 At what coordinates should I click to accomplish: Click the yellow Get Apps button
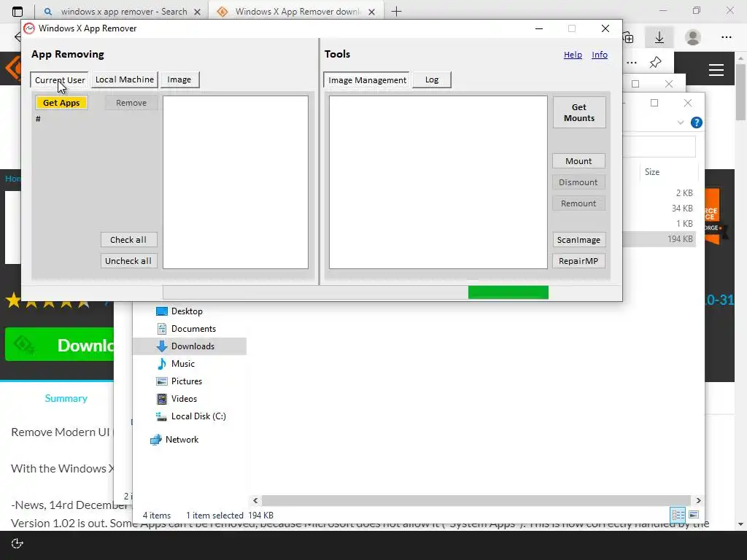pos(61,103)
